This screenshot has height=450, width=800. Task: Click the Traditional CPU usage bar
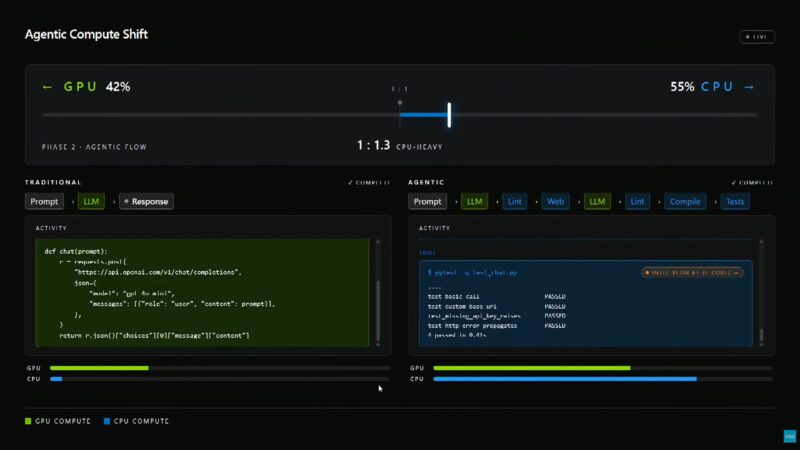219,379
